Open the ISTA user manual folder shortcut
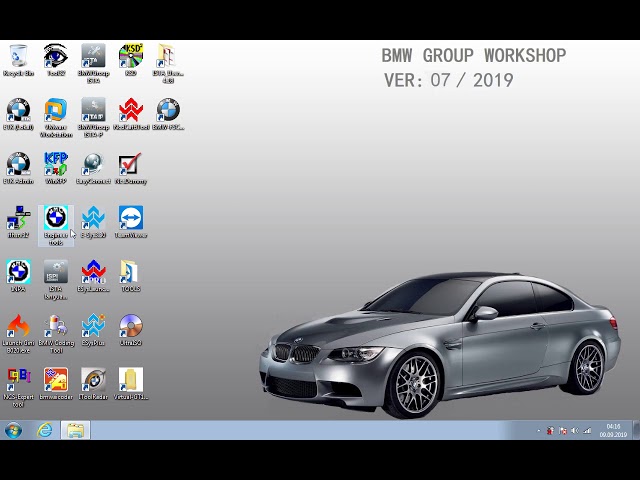 (x=168, y=63)
